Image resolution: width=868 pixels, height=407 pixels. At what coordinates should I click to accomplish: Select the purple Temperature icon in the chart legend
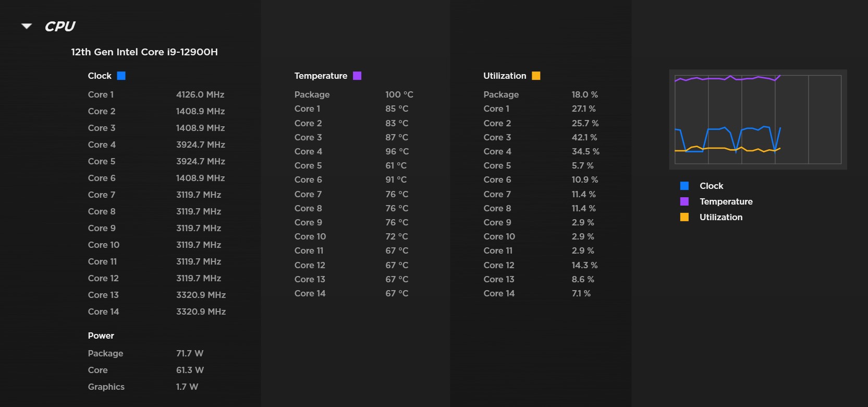684,201
